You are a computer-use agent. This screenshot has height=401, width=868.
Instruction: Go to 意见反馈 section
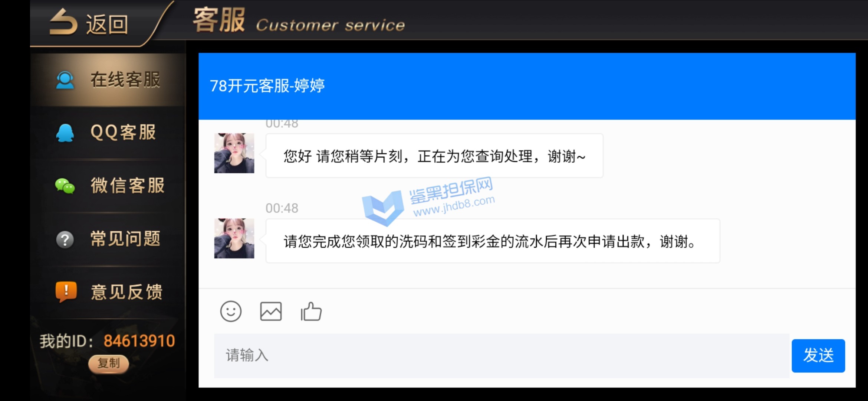(x=108, y=292)
